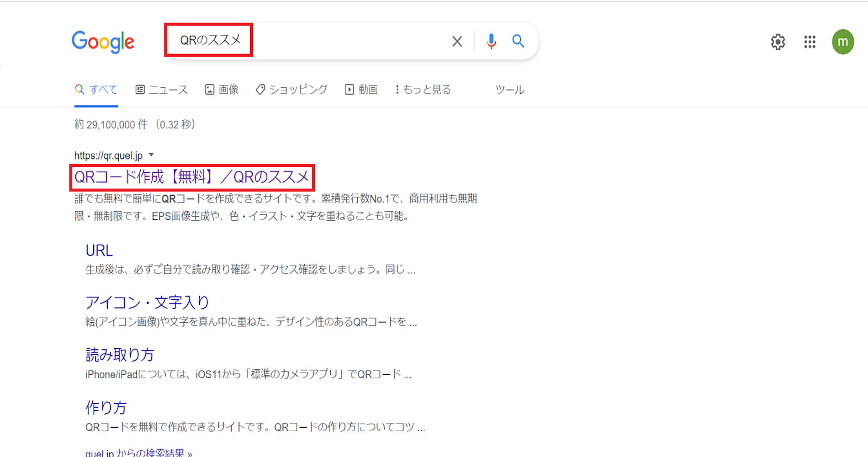Start voice search with microphone icon
868x457 pixels.
pos(491,42)
